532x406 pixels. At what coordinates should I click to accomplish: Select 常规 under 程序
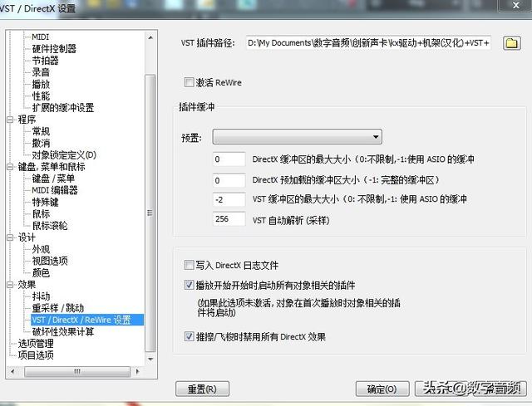(41, 131)
